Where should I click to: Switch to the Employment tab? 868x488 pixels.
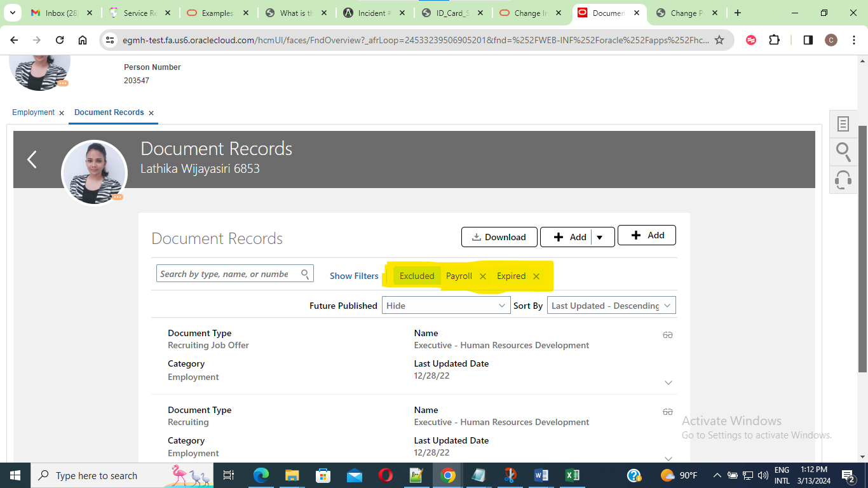tap(33, 112)
